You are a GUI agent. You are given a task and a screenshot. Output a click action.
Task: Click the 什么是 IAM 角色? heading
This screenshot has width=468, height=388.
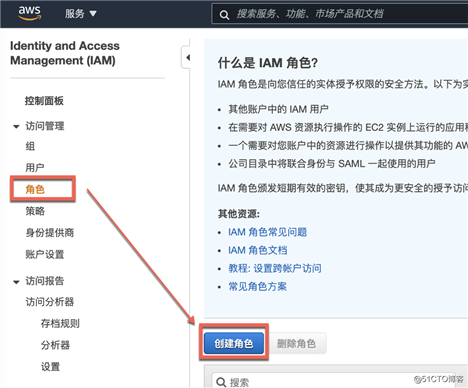[x=268, y=63]
